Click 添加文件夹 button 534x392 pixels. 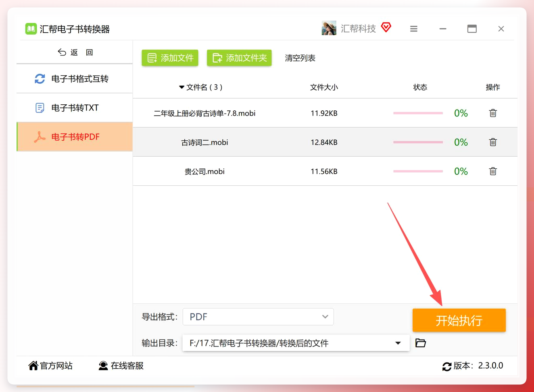coord(239,58)
